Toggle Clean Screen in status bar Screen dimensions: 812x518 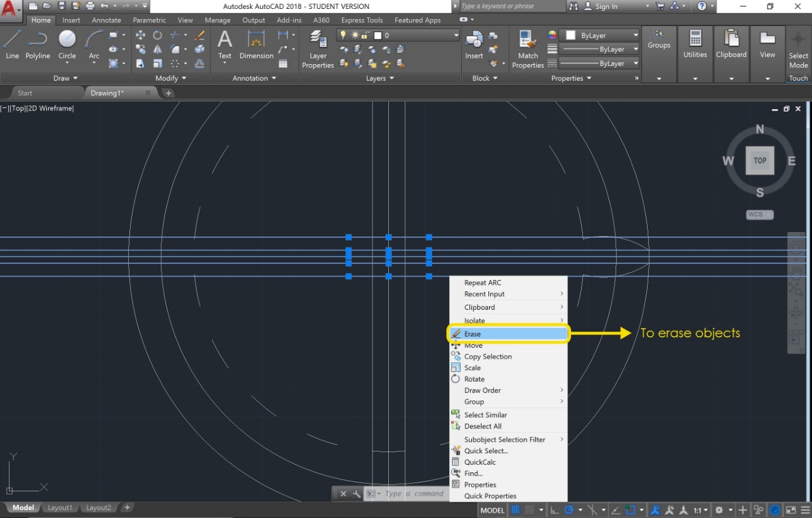point(791,510)
